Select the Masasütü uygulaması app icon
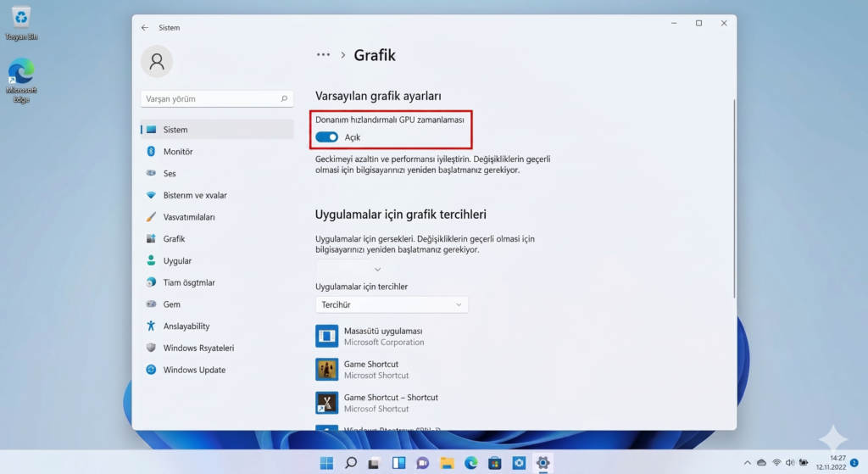The image size is (868, 474). [x=326, y=336]
